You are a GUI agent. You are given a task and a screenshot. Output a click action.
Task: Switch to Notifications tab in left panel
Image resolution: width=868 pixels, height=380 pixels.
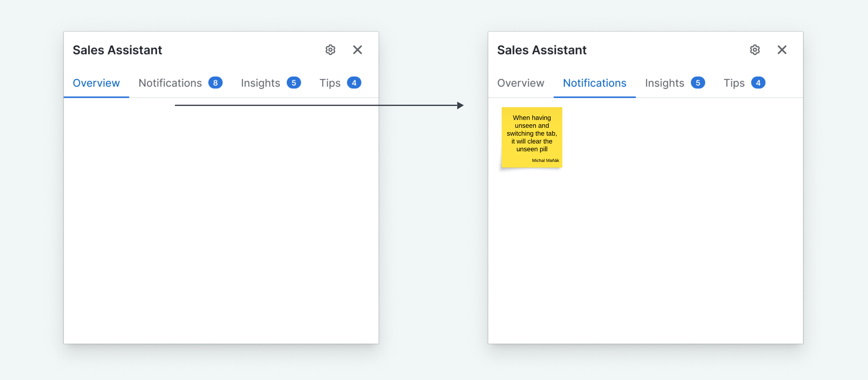click(x=180, y=83)
